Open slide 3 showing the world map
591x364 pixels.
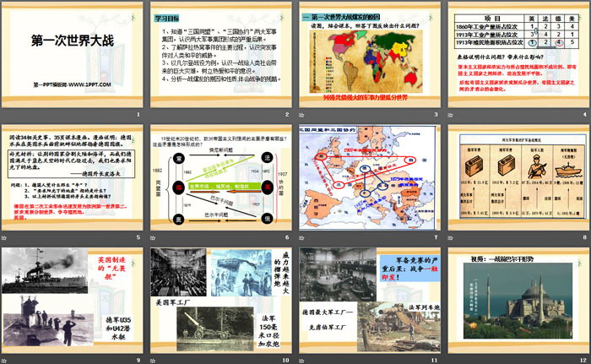tap(370, 55)
